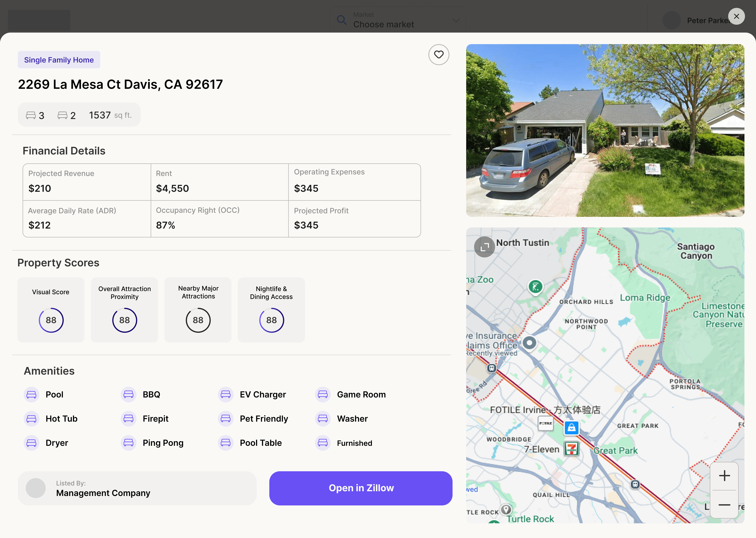Image resolution: width=756 pixels, height=538 pixels.
Task: Click the blue shopping bag map marker
Action: pyautogui.click(x=572, y=428)
